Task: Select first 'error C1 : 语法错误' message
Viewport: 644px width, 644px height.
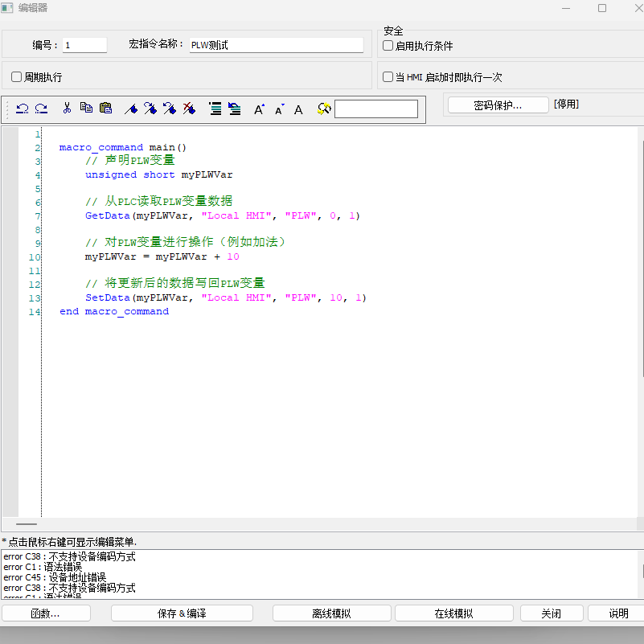Action: (x=43, y=567)
